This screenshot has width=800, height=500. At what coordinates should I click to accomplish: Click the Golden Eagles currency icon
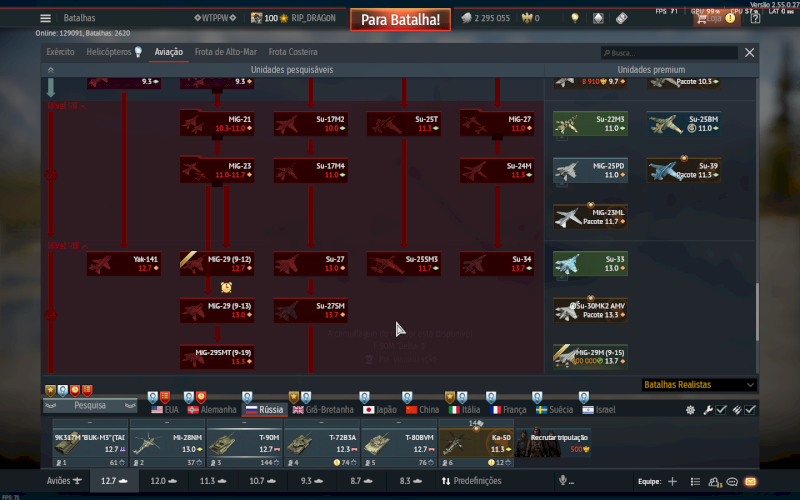527,18
